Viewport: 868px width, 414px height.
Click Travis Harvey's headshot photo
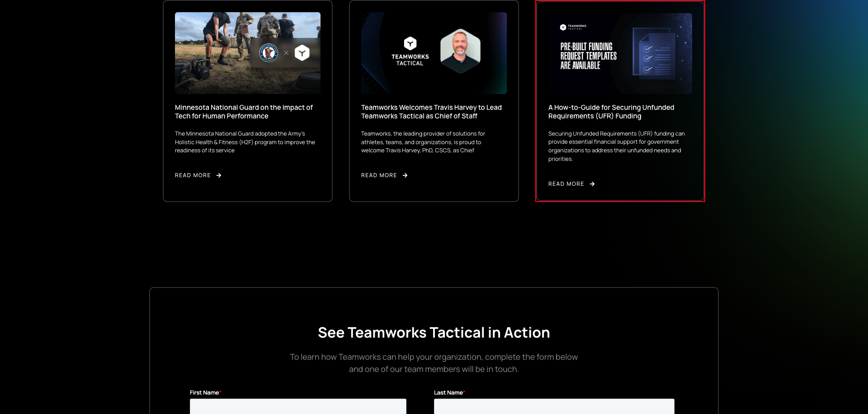point(460,50)
